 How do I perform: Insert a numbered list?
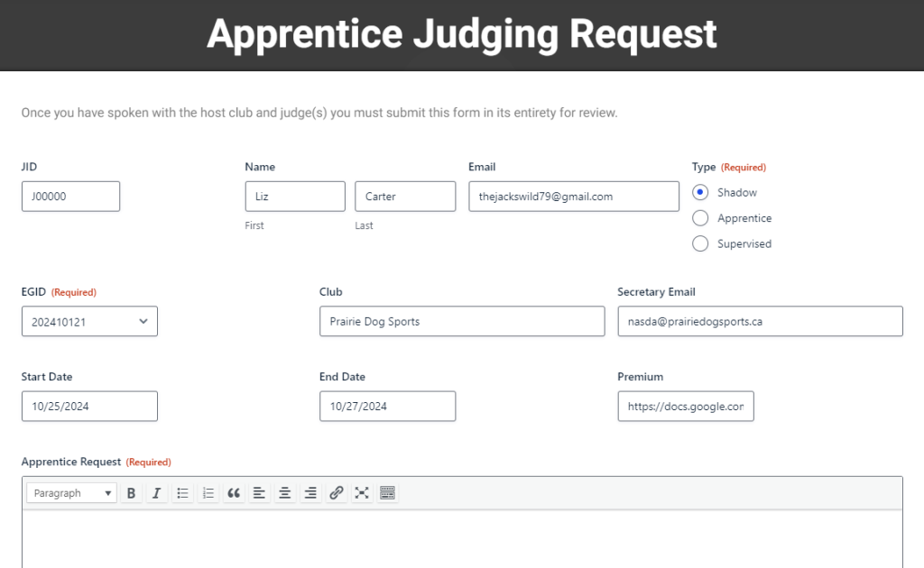pyautogui.click(x=208, y=493)
